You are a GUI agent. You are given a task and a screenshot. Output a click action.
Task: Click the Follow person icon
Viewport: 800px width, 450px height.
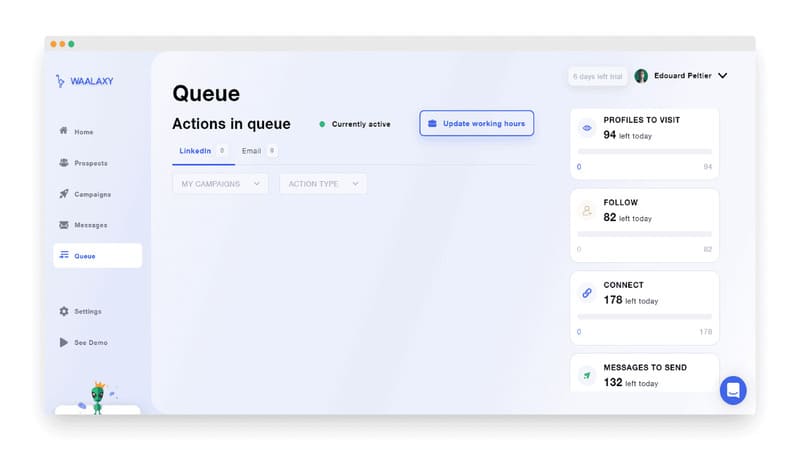(x=587, y=210)
